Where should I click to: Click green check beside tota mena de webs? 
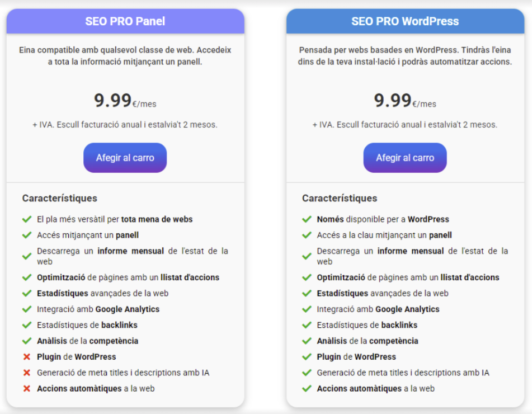click(x=26, y=219)
